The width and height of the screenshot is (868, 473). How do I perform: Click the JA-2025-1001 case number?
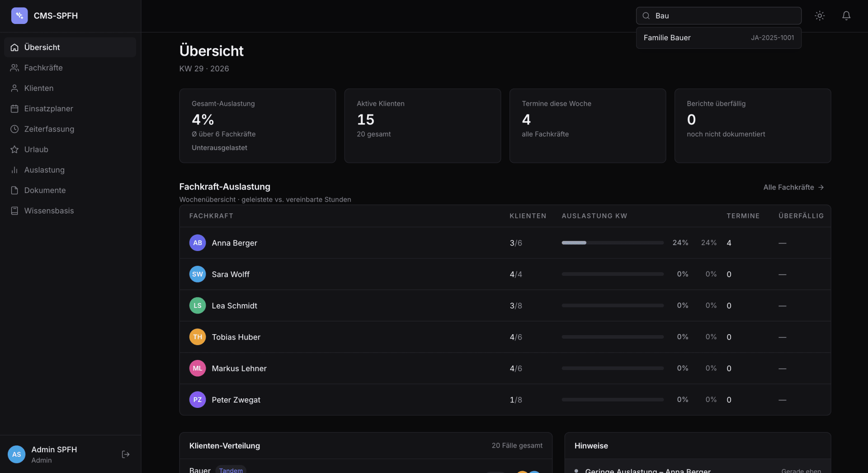(x=772, y=38)
